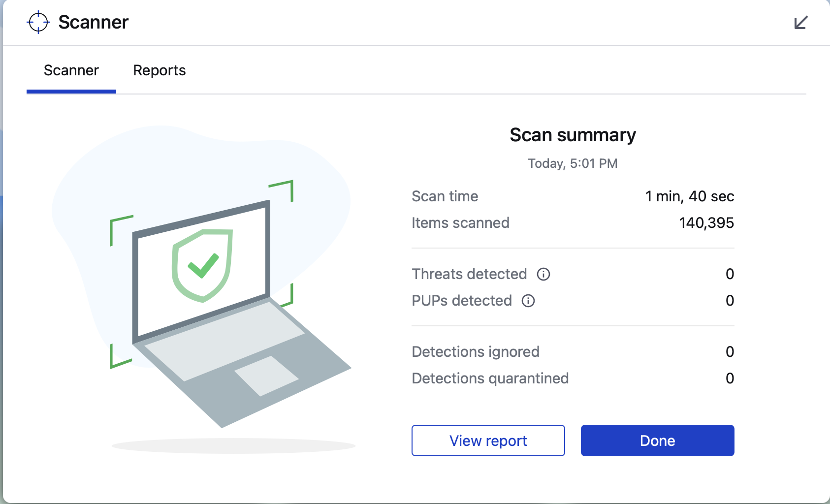Click the Scanner crosshair icon in header
Viewport: 830px width, 504px height.
coord(38,22)
